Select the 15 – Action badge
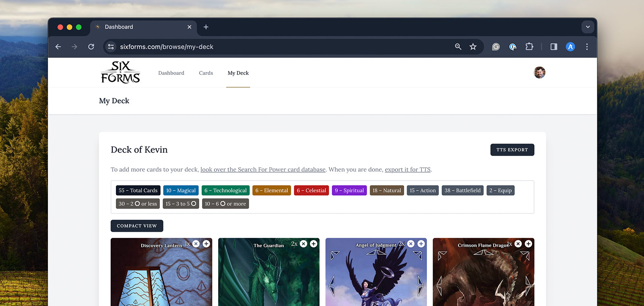This screenshot has height=306, width=644. pos(423,190)
